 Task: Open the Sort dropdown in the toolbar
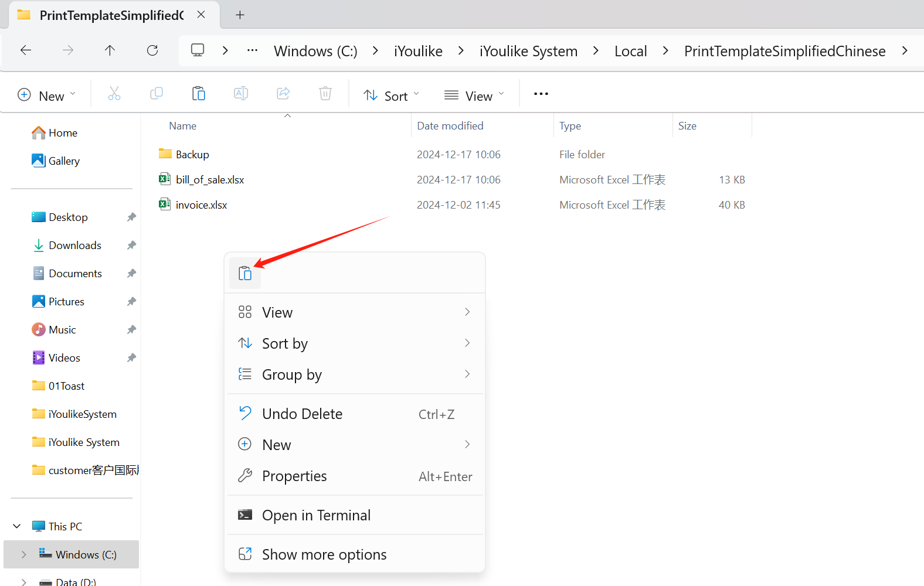[391, 96]
